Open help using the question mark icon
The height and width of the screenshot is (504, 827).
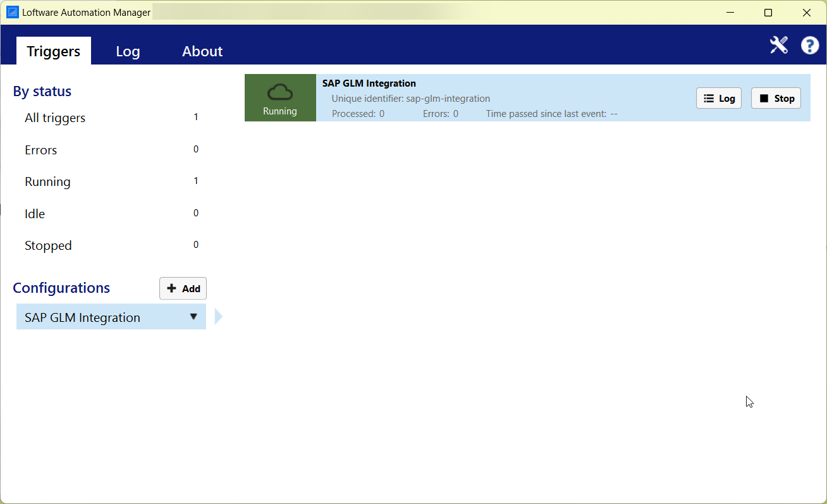pos(810,45)
